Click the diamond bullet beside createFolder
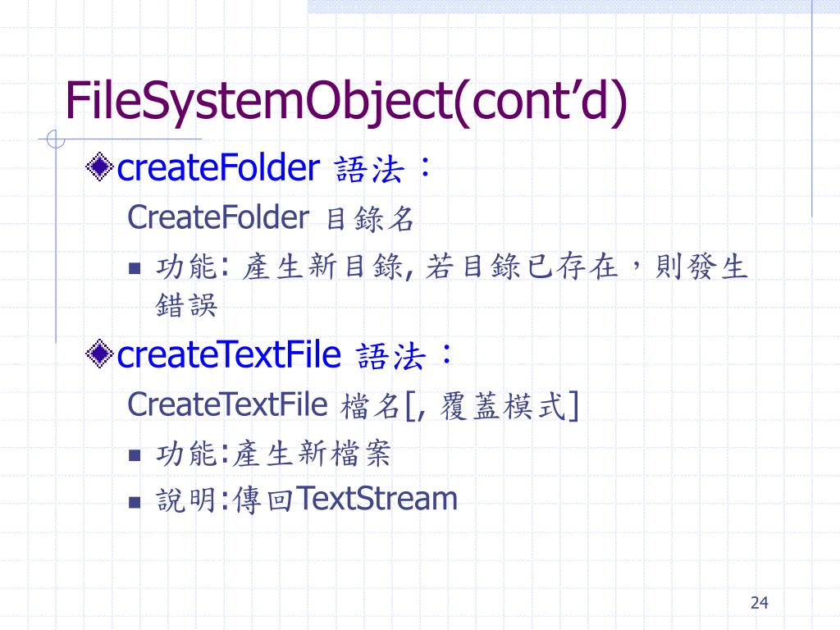The image size is (840, 630). (99, 167)
